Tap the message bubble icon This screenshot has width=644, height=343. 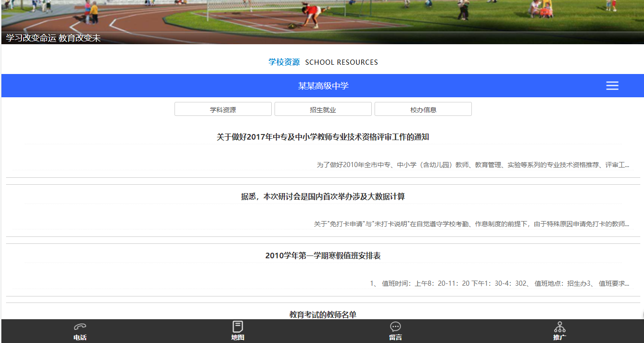click(396, 327)
